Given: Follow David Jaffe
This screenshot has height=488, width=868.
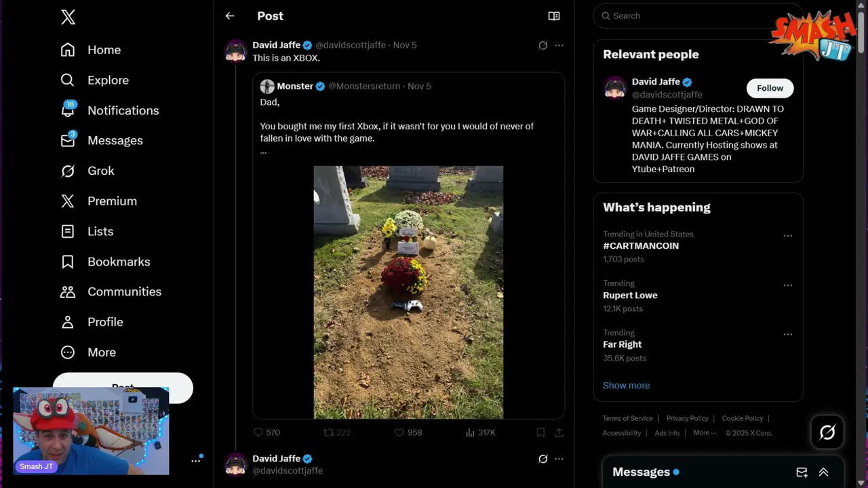Looking at the screenshot, I should pos(770,88).
